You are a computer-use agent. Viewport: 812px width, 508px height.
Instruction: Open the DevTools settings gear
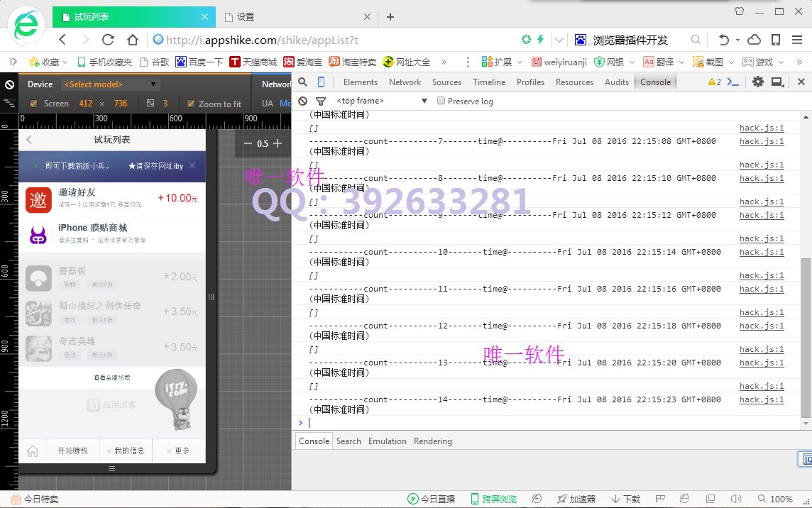[757, 82]
